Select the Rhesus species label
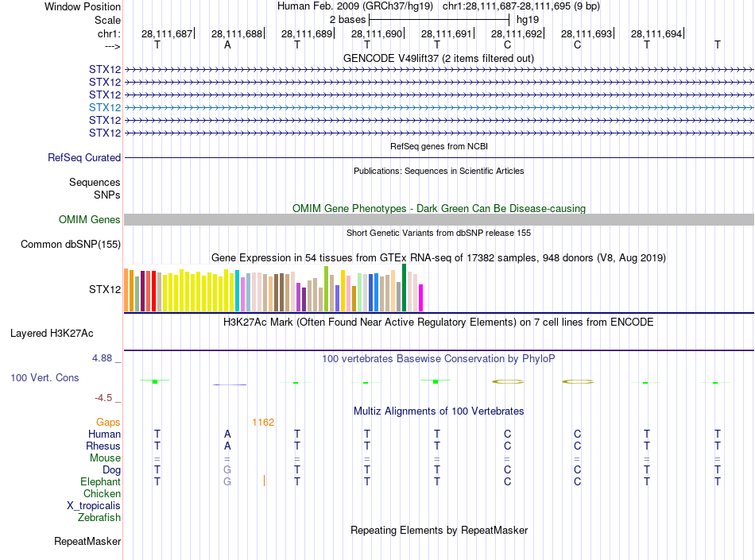Image resolution: width=755 pixels, height=560 pixels. click(x=103, y=446)
